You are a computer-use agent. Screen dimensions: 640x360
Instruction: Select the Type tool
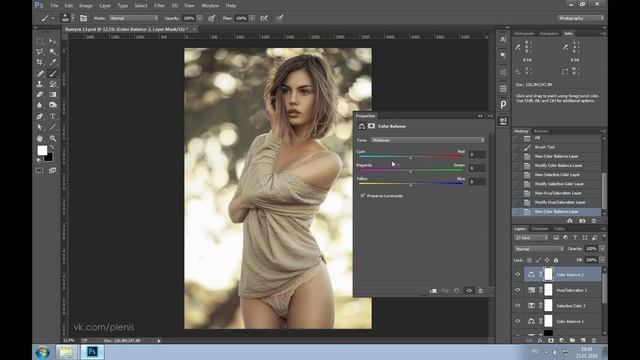53,116
